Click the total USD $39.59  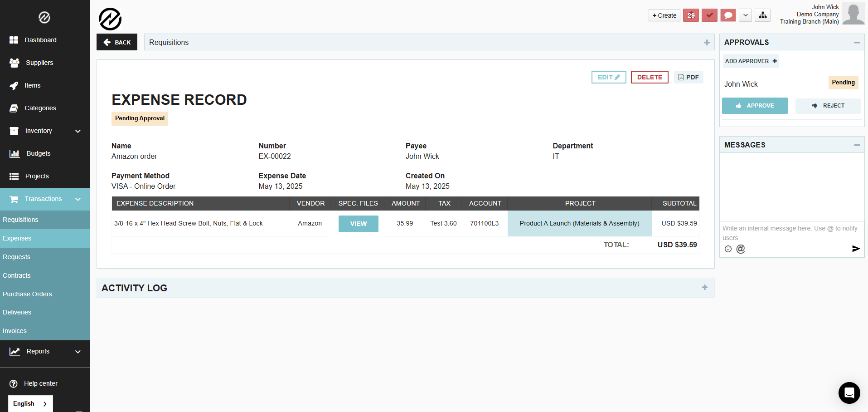pyautogui.click(x=677, y=245)
